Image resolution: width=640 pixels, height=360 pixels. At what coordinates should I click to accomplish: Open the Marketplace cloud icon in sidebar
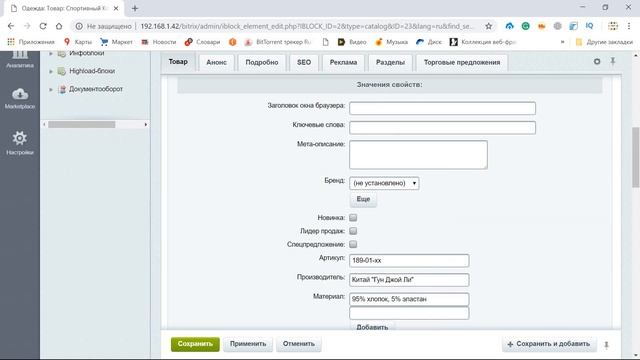coord(20,94)
